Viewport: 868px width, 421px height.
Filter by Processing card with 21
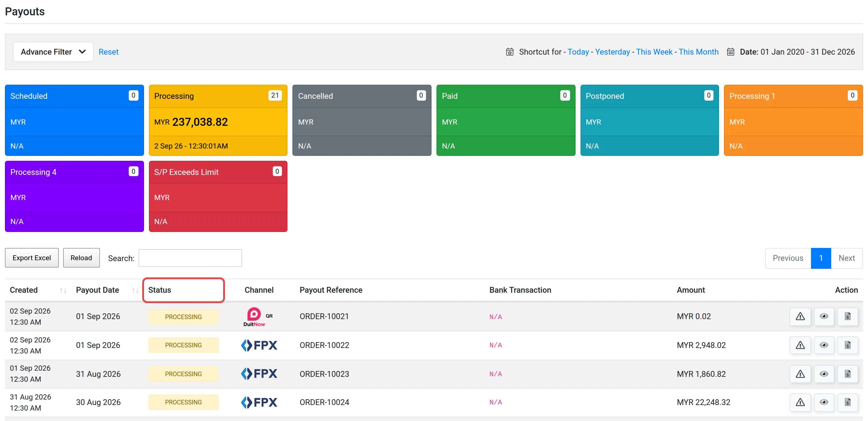(218, 120)
